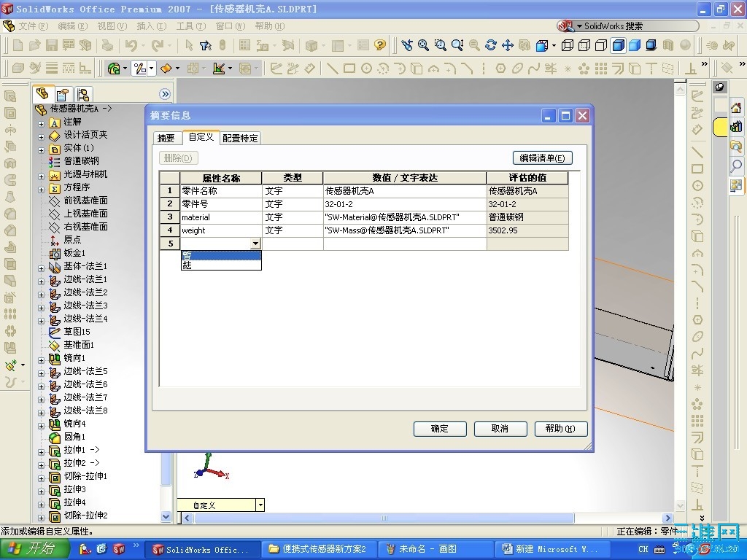The image size is (747, 560).
Task: Open the 工具 menu
Action: coord(190,26)
